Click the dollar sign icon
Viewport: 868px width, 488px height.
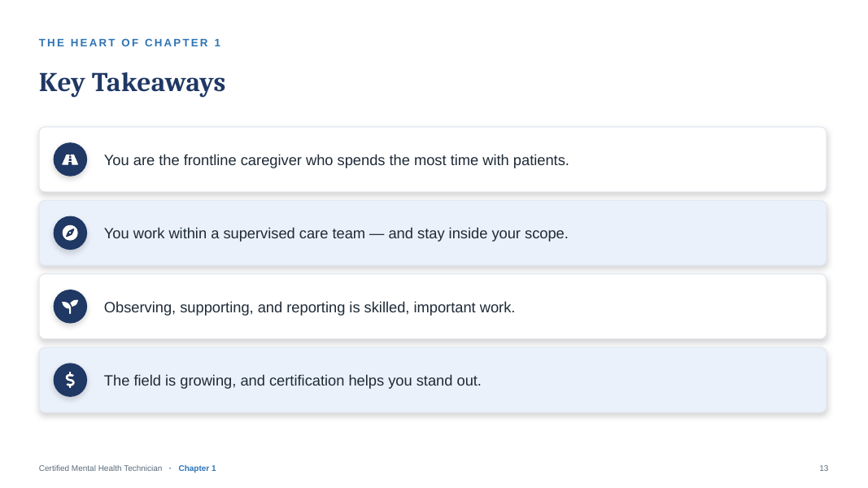coord(70,380)
